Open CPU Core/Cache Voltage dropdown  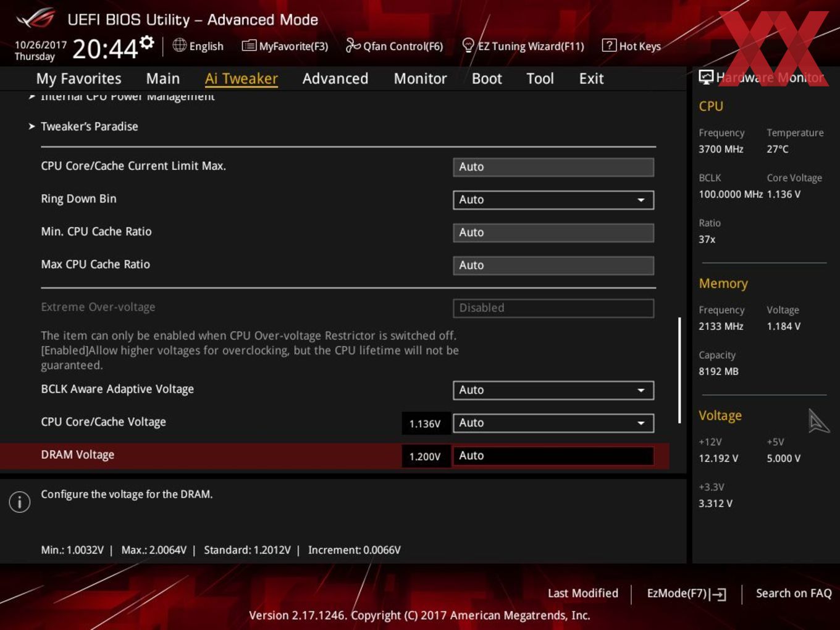[553, 422]
